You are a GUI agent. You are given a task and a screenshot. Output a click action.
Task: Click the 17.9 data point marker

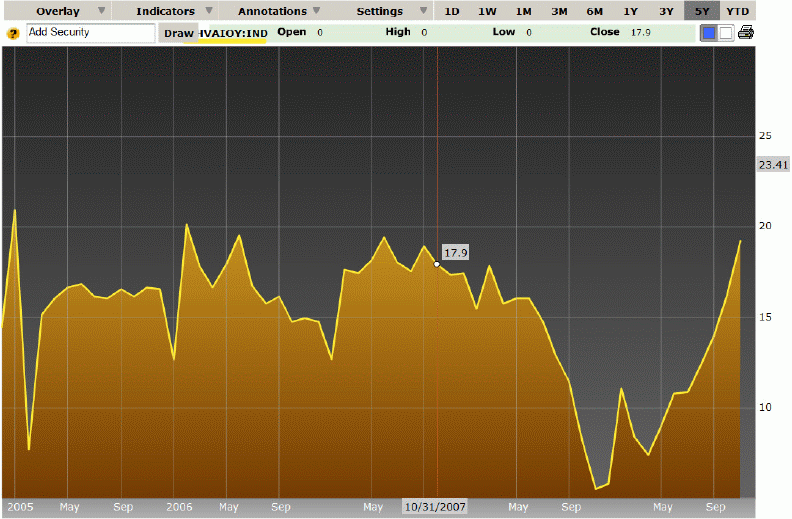(436, 264)
